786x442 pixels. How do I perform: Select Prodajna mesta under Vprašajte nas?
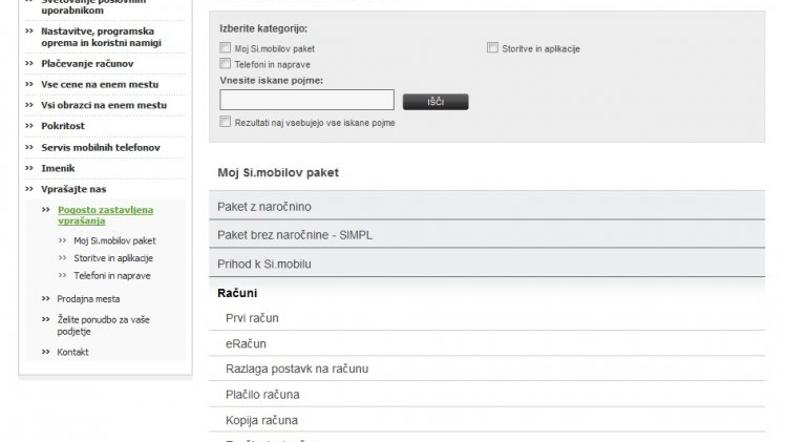[x=88, y=298]
